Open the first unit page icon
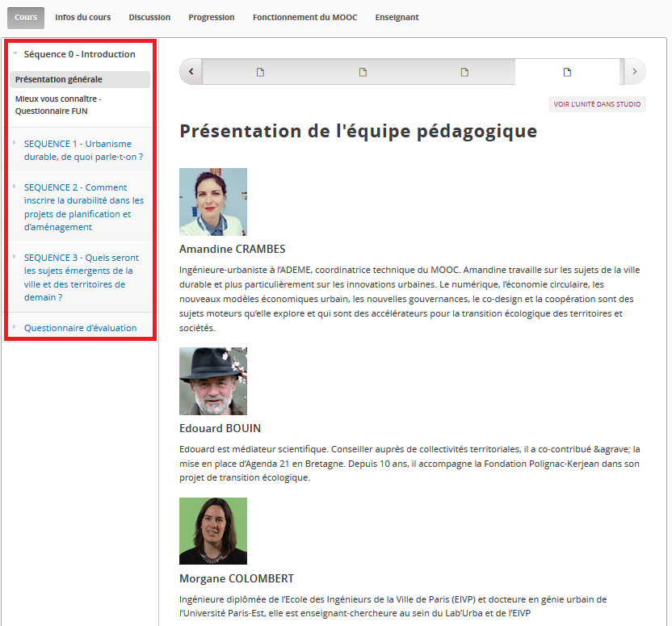The image size is (672, 626). [260, 72]
